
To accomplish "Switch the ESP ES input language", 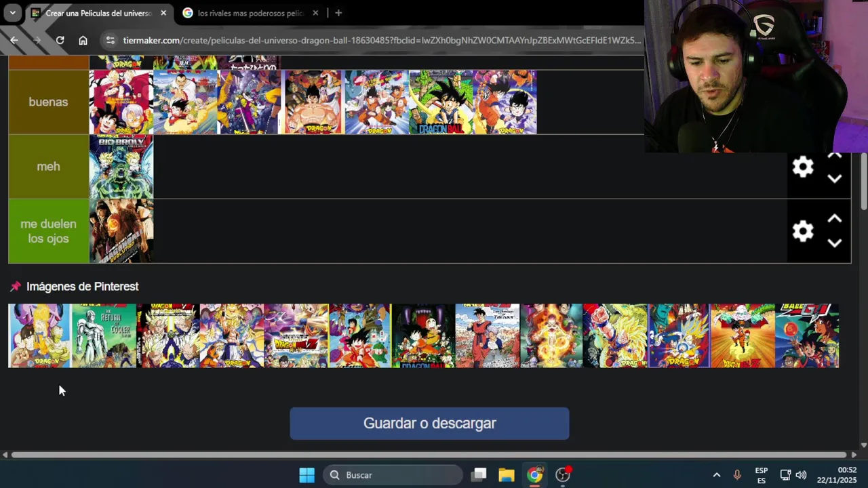I will [x=762, y=475].
